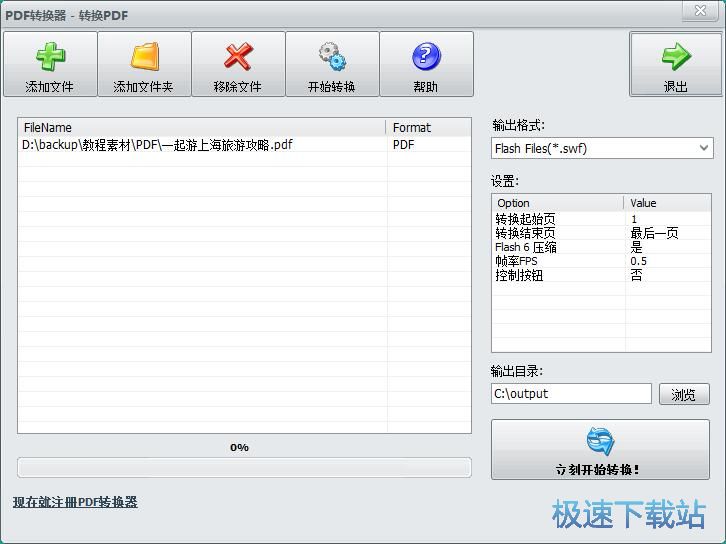Click the value 最后一页 cell
This screenshot has height=544, width=726.
pos(654,233)
